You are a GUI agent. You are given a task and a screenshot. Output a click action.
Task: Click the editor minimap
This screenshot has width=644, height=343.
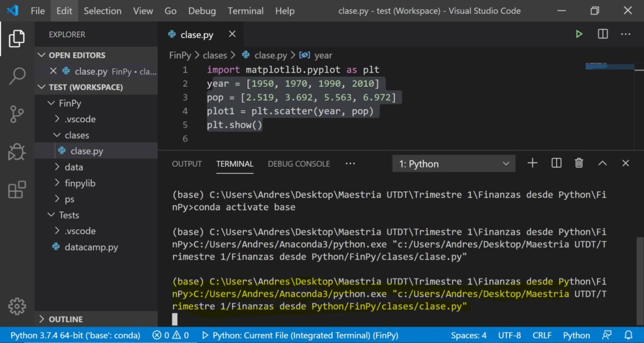click(x=609, y=65)
